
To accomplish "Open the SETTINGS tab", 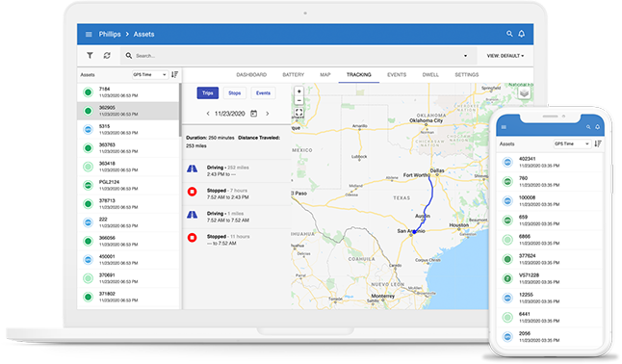I will pos(466,74).
